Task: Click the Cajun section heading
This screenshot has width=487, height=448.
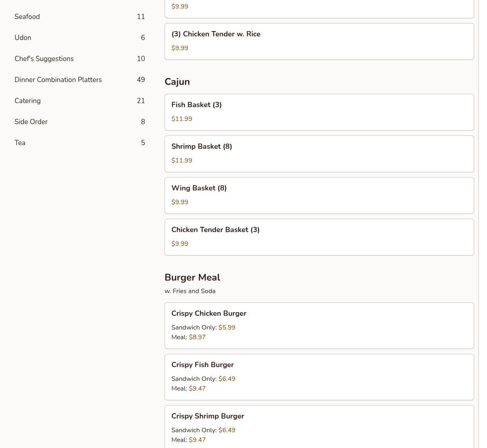Action: 177,82
